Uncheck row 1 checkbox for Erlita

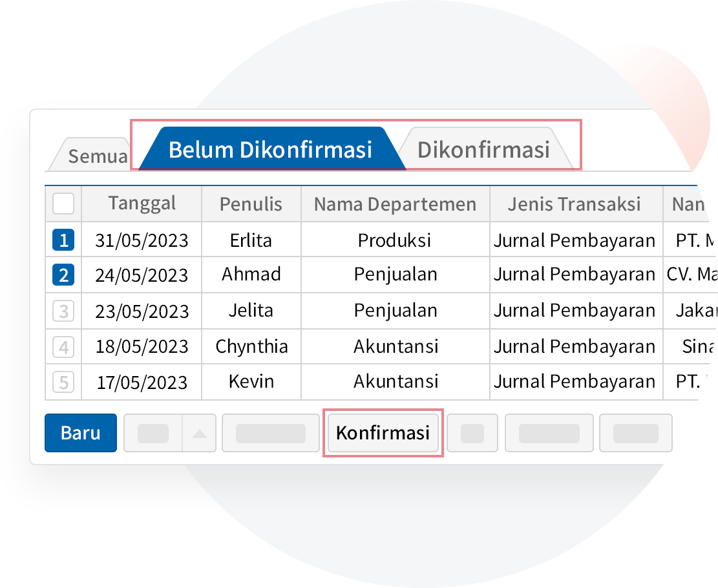coord(63,240)
